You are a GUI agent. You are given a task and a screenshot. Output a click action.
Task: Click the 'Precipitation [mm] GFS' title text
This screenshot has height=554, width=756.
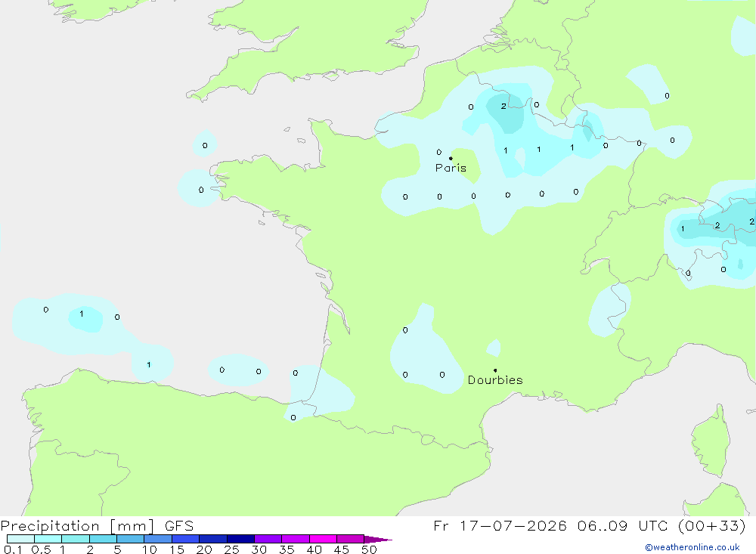tap(97, 526)
